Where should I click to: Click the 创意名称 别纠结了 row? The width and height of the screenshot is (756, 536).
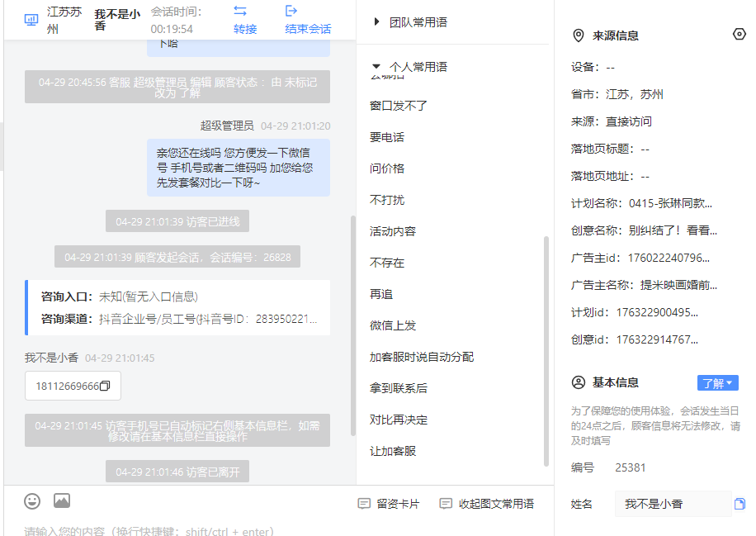pyautogui.click(x=644, y=230)
